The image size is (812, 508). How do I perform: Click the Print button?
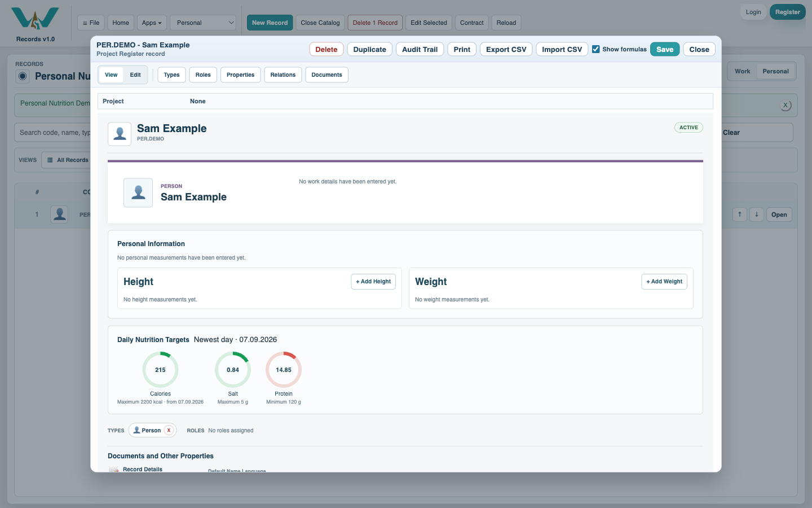point(462,49)
